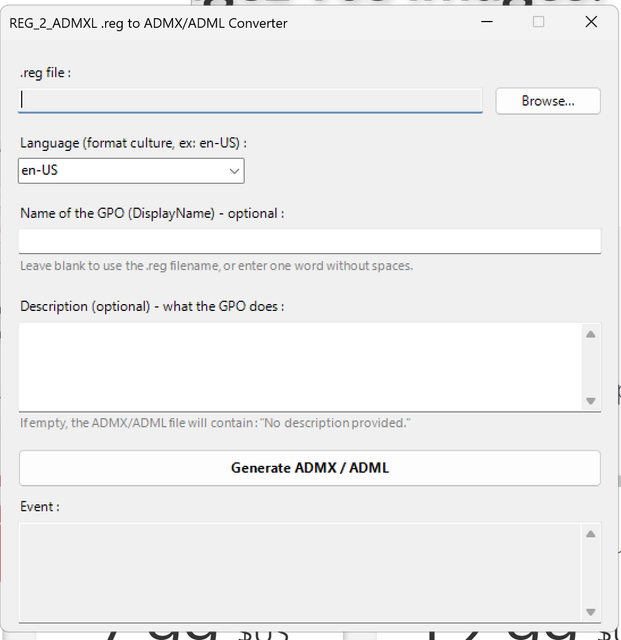This screenshot has width=621, height=640.
Task: Click the Description box scrollbar track
Action: pyautogui.click(x=590, y=367)
